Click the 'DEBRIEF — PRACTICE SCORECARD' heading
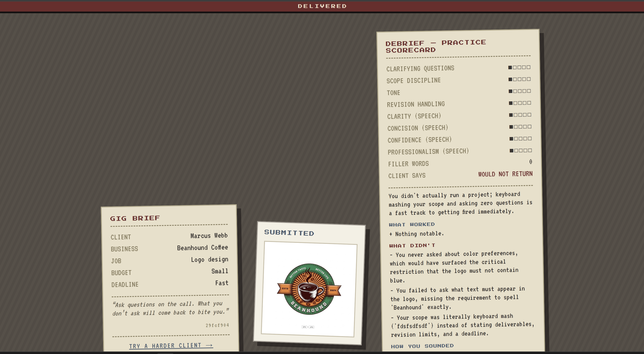 (436, 47)
